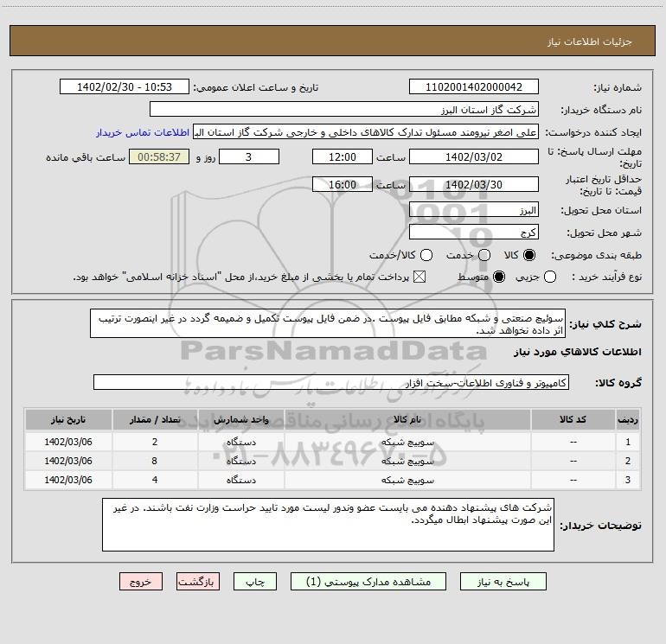Image resolution: width=666 pixels, height=644 pixels.
Task: Click the خروج exit button
Action: pyautogui.click(x=141, y=582)
